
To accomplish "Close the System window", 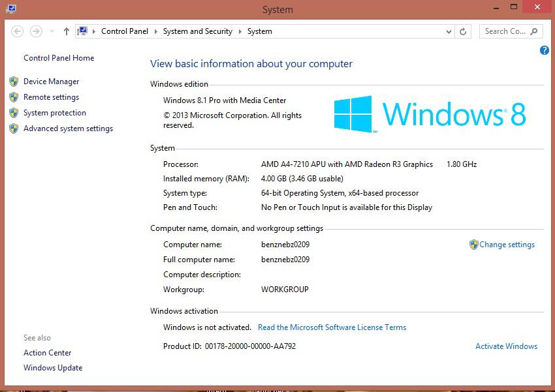I will pyautogui.click(x=537, y=7).
